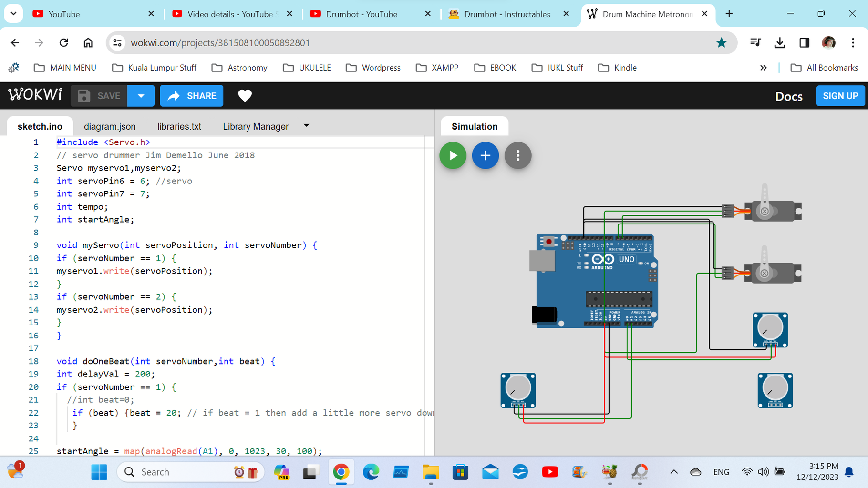The height and width of the screenshot is (488, 868).
Task: Save the sketch with the floppy disk icon
Action: 84,95
